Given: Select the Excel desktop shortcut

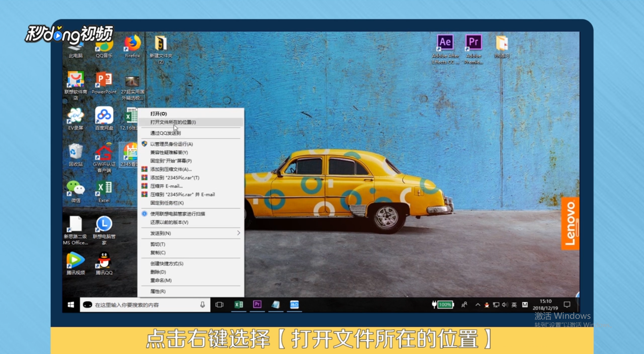Looking at the screenshot, I should [104, 191].
